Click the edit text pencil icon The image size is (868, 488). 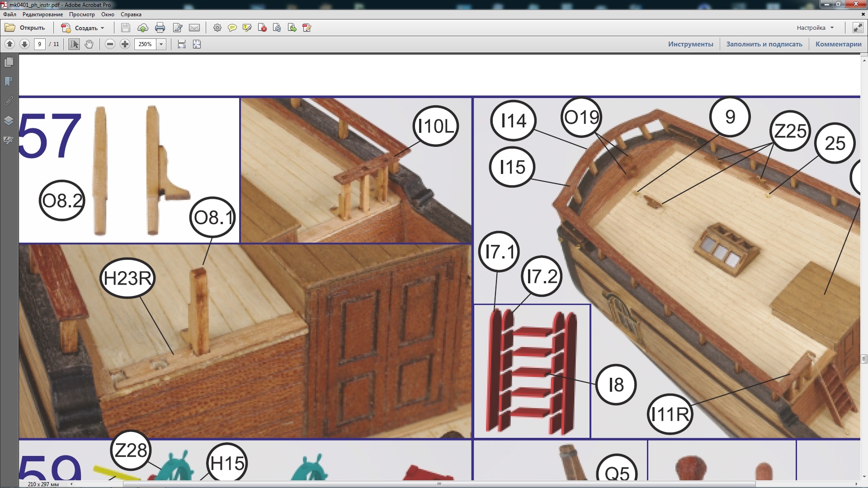click(x=177, y=28)
